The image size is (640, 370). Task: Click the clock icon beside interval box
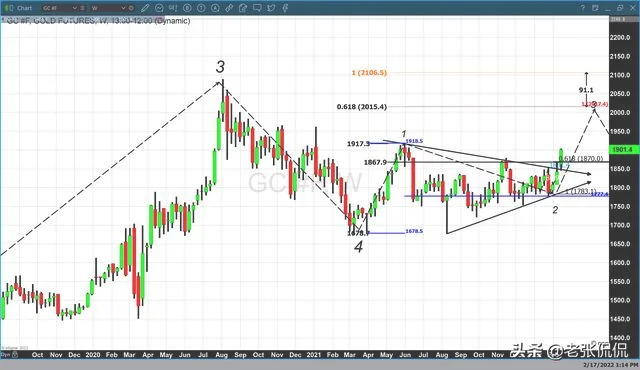tap(131, 8)
